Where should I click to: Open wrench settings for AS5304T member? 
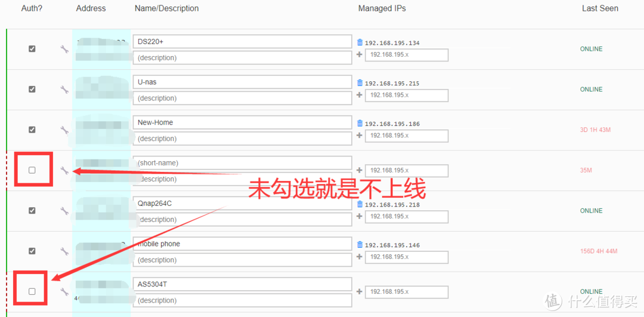64,291
